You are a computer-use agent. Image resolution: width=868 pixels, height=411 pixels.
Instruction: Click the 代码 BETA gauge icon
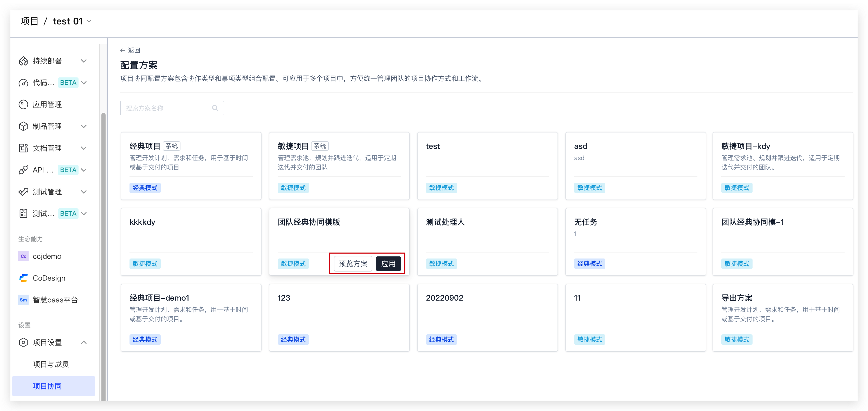(x=23, y=83)
